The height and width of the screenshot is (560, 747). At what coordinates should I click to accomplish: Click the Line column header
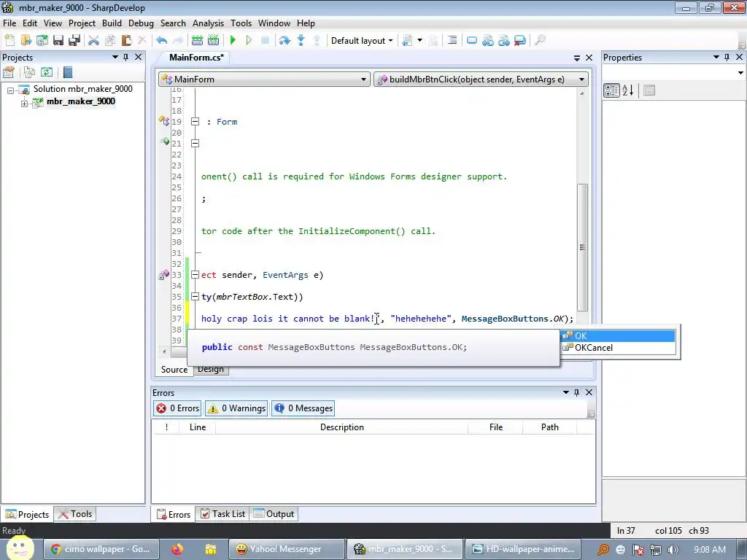pyautogui.click(x=197, y=427)
